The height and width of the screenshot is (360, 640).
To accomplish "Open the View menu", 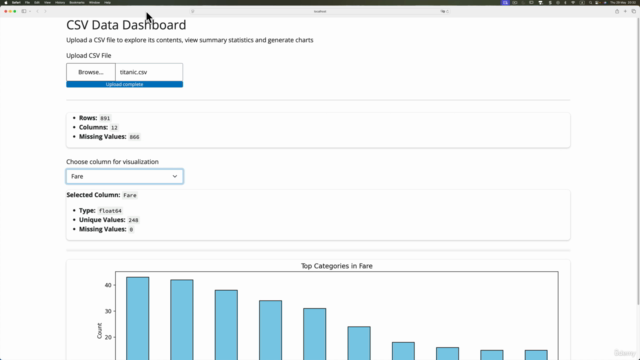I will (x=47, y=2).
